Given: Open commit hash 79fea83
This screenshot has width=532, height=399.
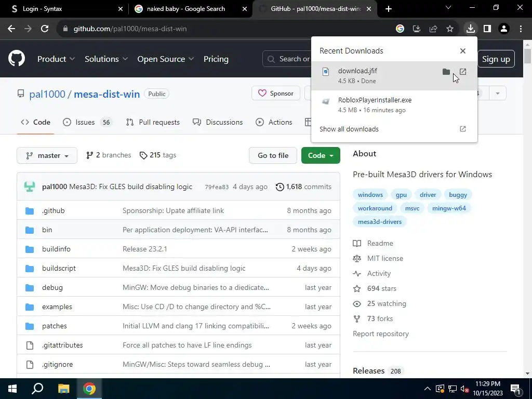Looking at the screenshot, I should (217, 187).
